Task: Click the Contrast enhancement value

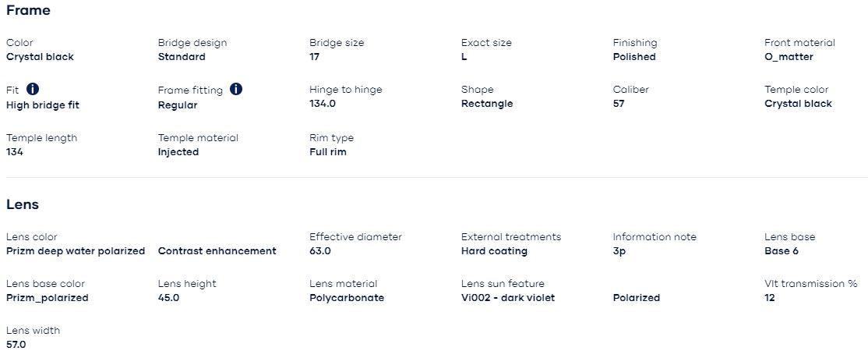Action: click(217, 251)
